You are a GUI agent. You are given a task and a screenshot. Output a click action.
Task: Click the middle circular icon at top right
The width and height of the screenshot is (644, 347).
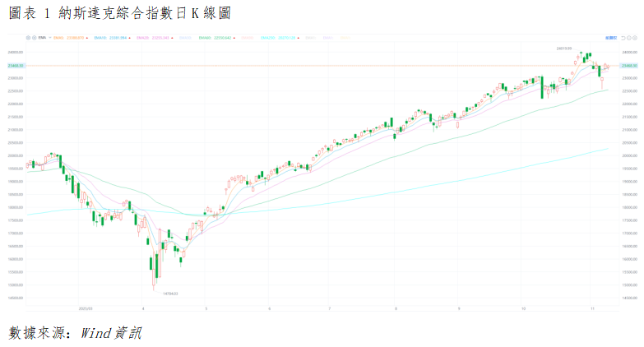pos(629,38)
